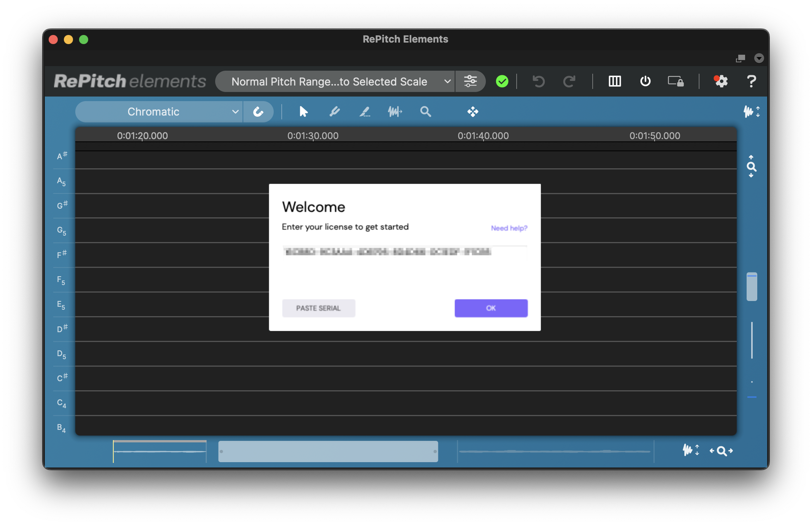Open the top-right down-arrow menu
This screenshot has height=526, width=812.
coord(759,58)
